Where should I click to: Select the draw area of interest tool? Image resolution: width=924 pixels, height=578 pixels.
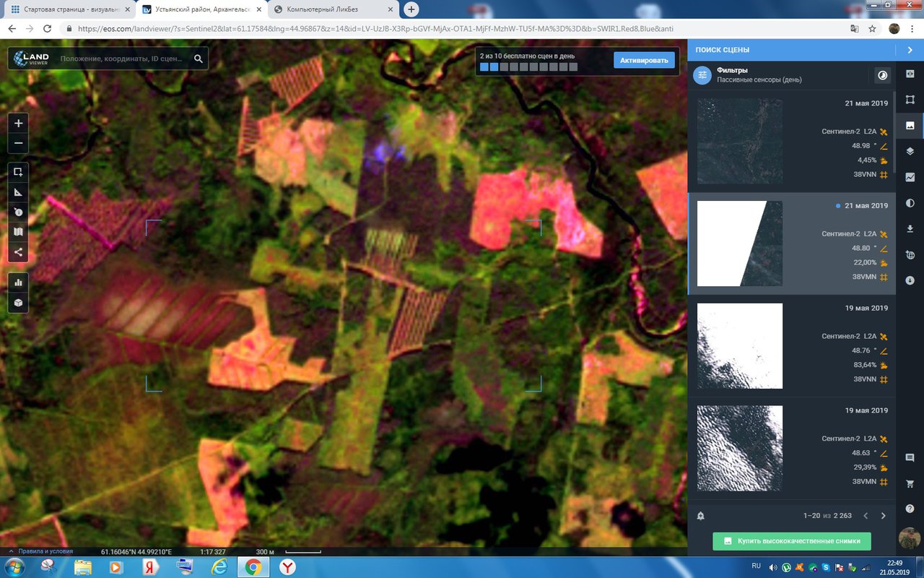coord(18,172)
